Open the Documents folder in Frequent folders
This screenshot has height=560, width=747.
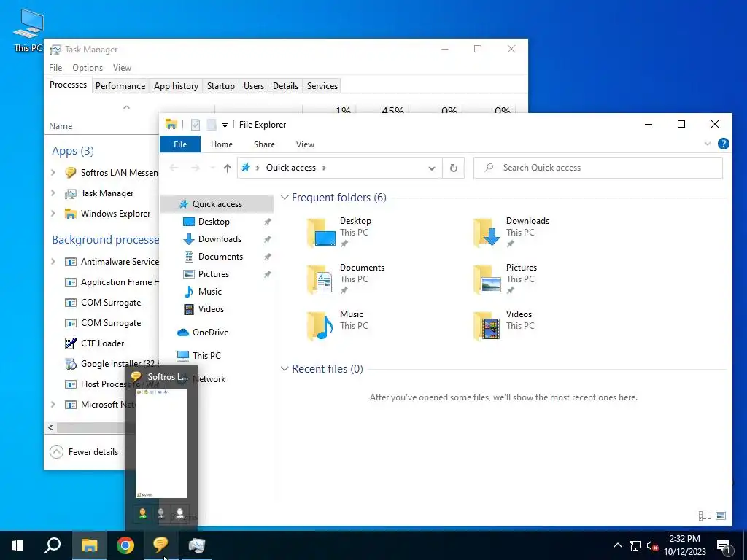[345, 279]
